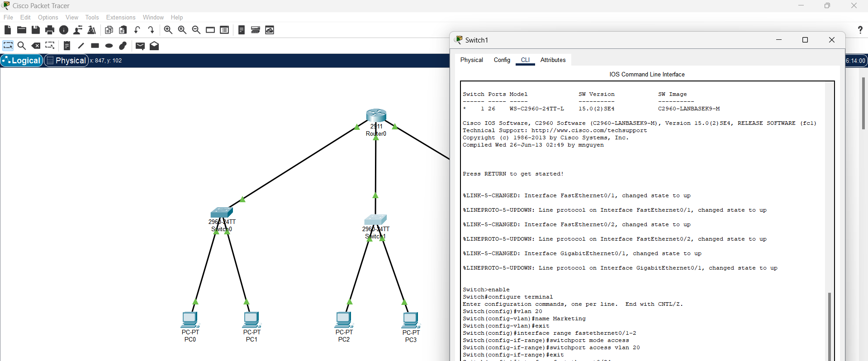
Task: Open the Tools menu
Action: [x=92, y=17]
